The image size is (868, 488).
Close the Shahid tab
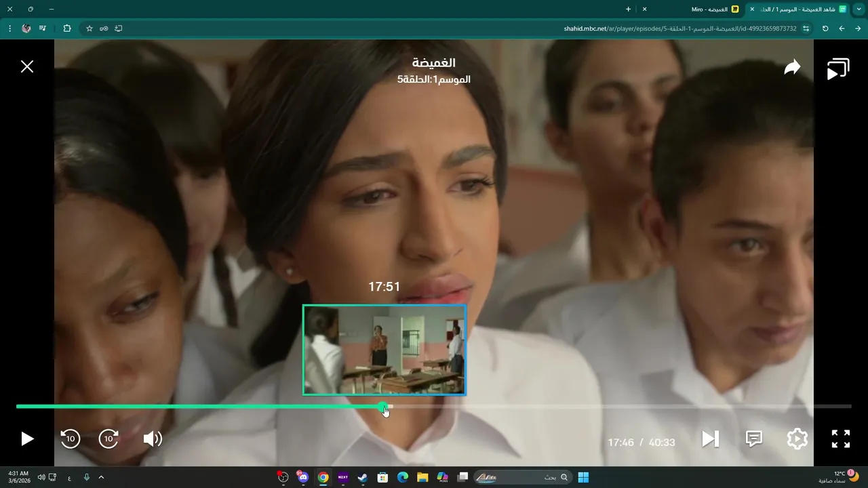point(752,9)
